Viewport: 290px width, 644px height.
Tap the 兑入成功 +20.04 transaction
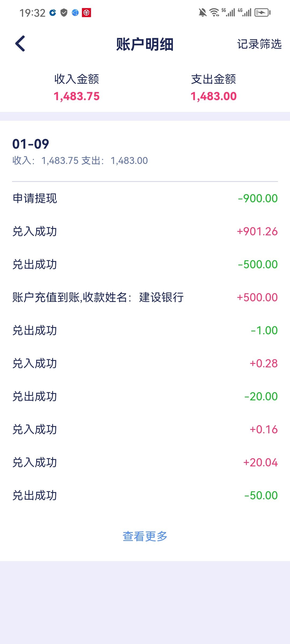[x=145, y=463]
